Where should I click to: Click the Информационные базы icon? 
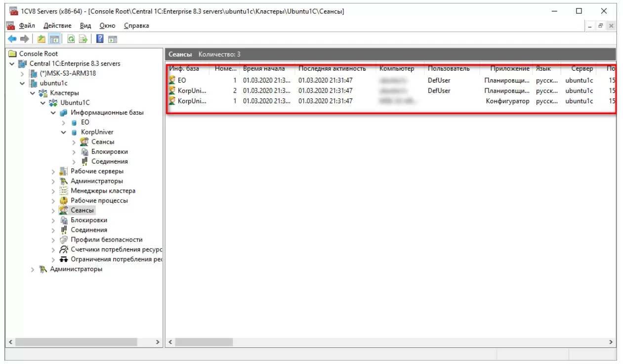click(x=64, y=113)
